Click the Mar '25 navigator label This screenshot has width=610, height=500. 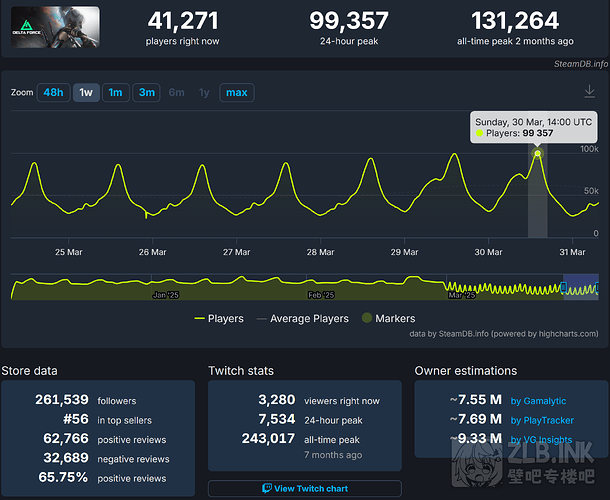click(461, 295)
